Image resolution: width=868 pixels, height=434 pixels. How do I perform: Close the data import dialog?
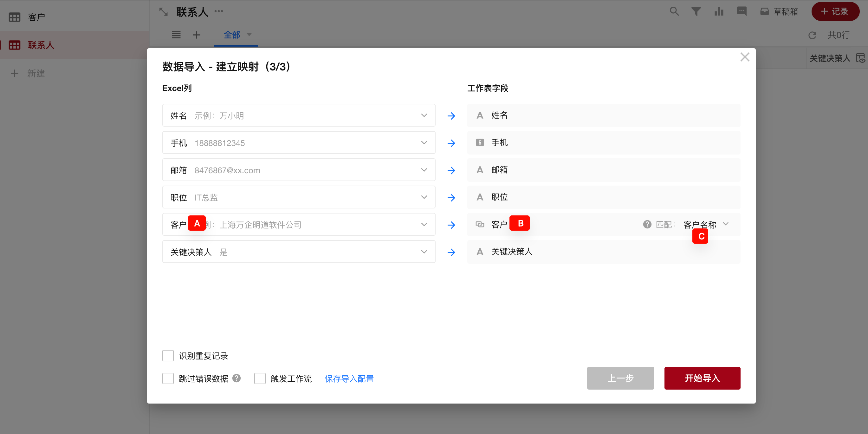coord(745,57)
